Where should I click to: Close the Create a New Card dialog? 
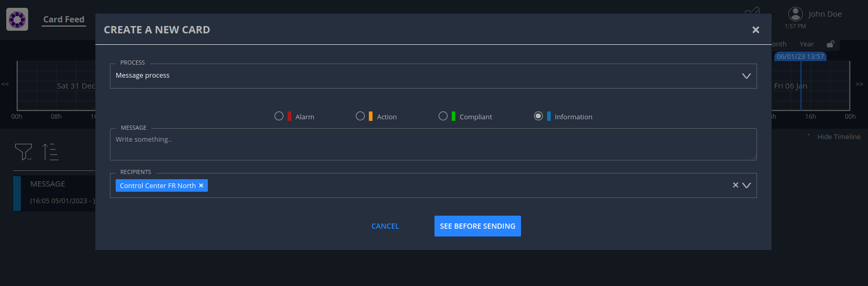click(x=755, y=30)
